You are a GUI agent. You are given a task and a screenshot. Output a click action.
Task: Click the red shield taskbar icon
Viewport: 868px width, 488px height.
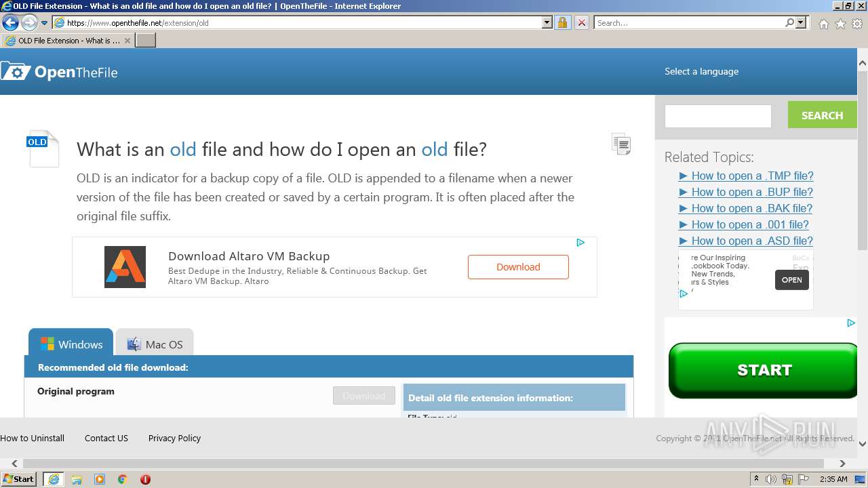(x=145, y=479)
